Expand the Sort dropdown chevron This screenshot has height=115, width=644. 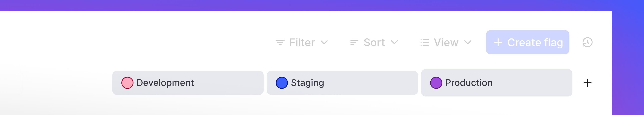click(394, 42)
